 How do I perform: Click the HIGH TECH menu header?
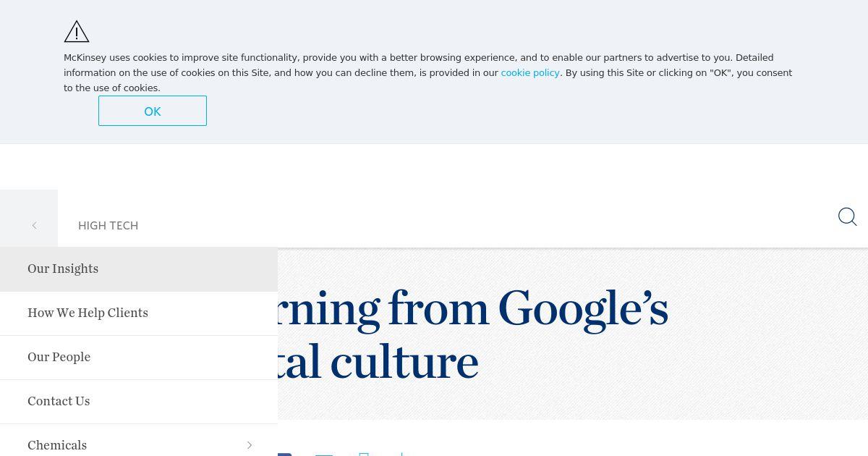point(108,226)
